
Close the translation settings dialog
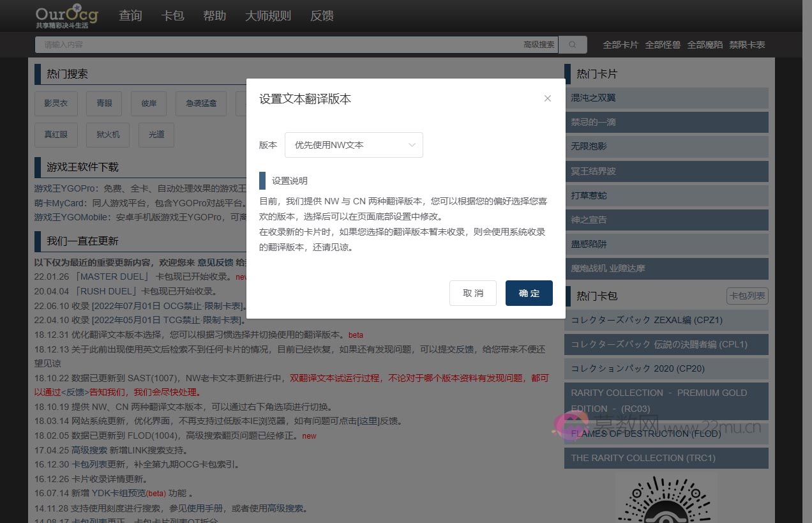click(547, 98)
